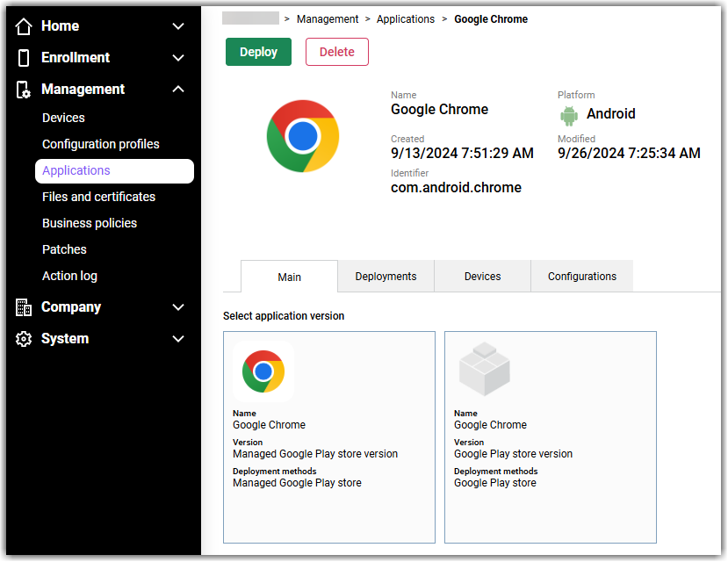This screenshot has height=562, width=728.
Task: Open Patches in the sidebar
Action: coord(64,249)
